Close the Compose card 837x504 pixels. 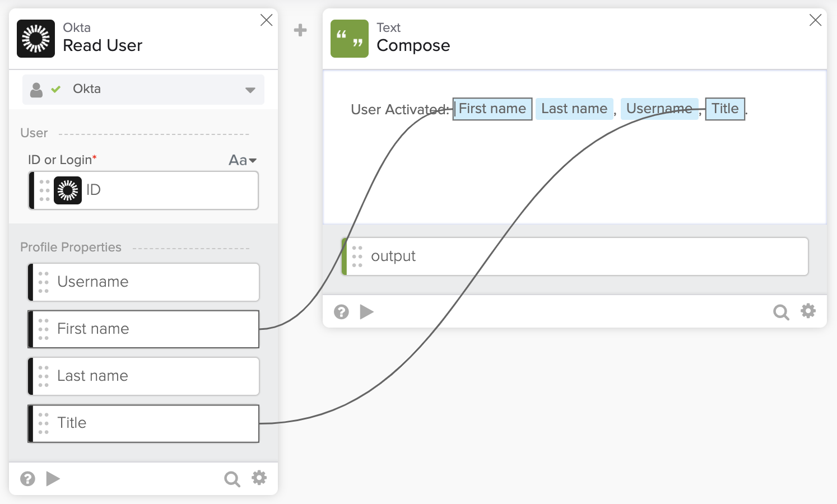click(x=815, y=20)
